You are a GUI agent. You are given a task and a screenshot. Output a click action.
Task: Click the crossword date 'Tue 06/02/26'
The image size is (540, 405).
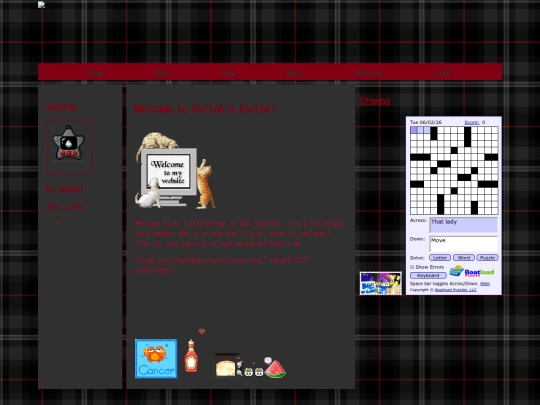(426, 122)
